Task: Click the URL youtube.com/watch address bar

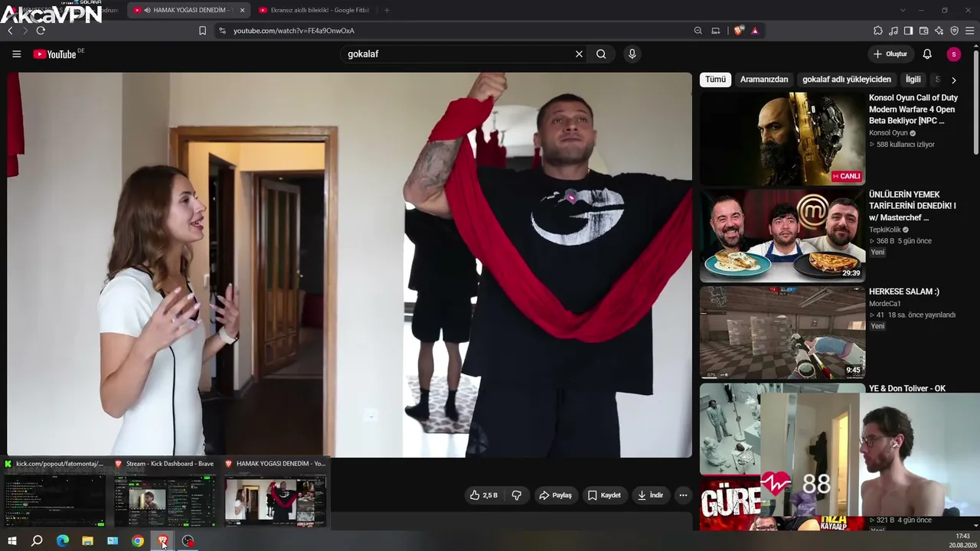Action: 294,31
